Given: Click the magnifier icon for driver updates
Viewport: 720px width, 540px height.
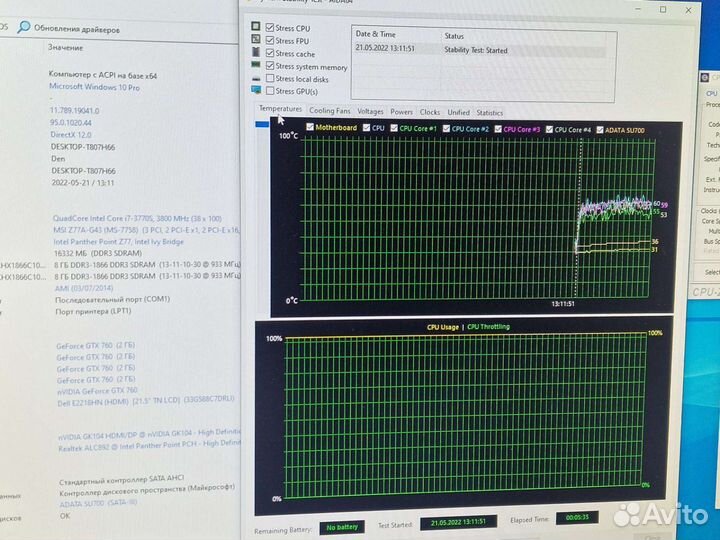Looking at the screenshot, I should [23, 27].
